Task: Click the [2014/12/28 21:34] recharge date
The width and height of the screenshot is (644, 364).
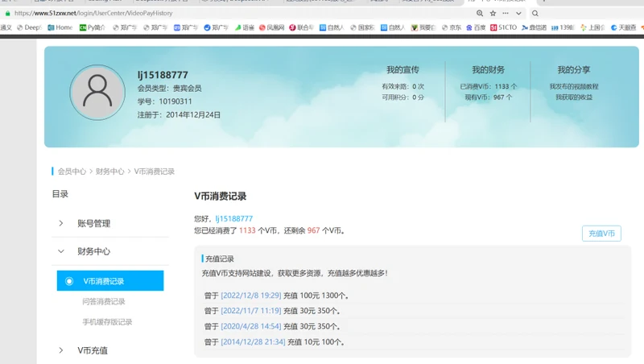Action: [253, 341]
